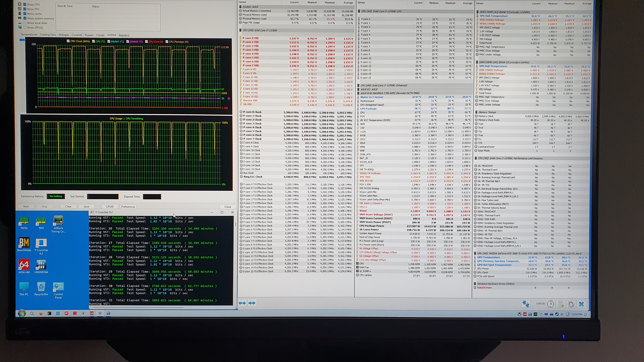The image size is (644, 362).
Task: Toggle the CPU Package (W) graph checkbox
Action: [167, 42]
